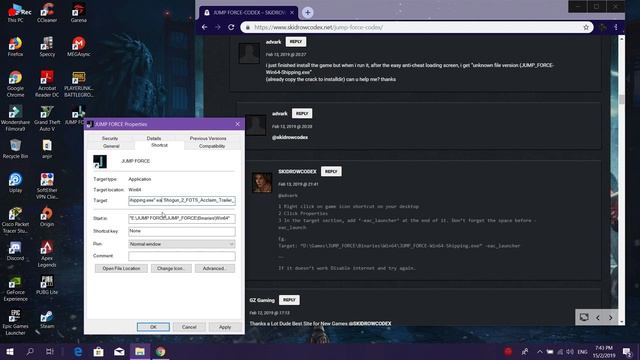Switch to the Compatibility tab in Properties
Screen dimensions: 640x360
(212, 146)
